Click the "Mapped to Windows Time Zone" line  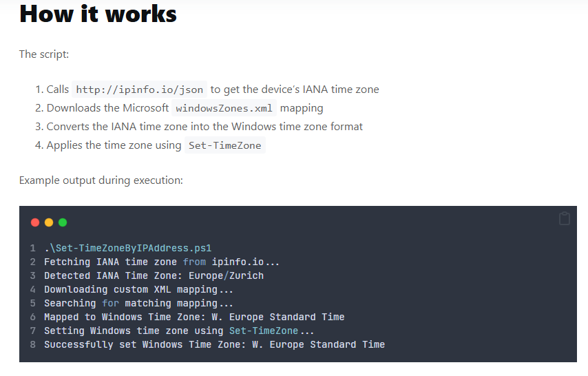[194, 317]
